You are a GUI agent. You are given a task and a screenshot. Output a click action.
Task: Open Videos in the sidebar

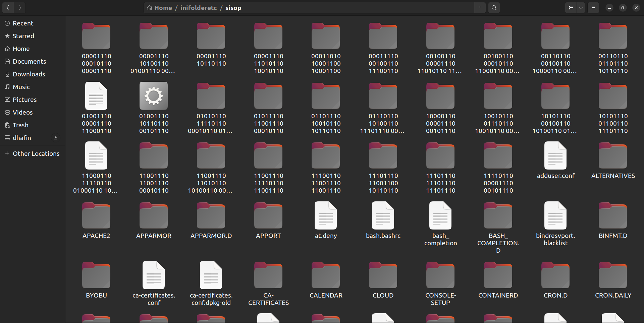tap(33, 112)
